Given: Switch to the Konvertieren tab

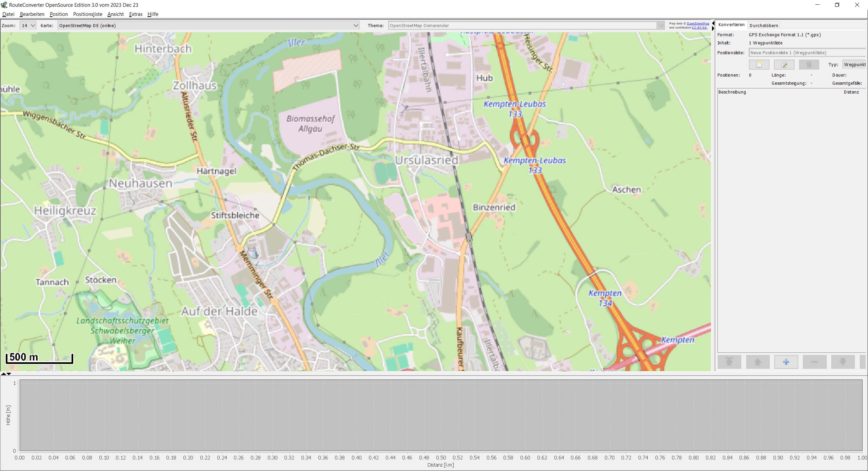Looking at the screenshot, I should click(x=731, y=25).
